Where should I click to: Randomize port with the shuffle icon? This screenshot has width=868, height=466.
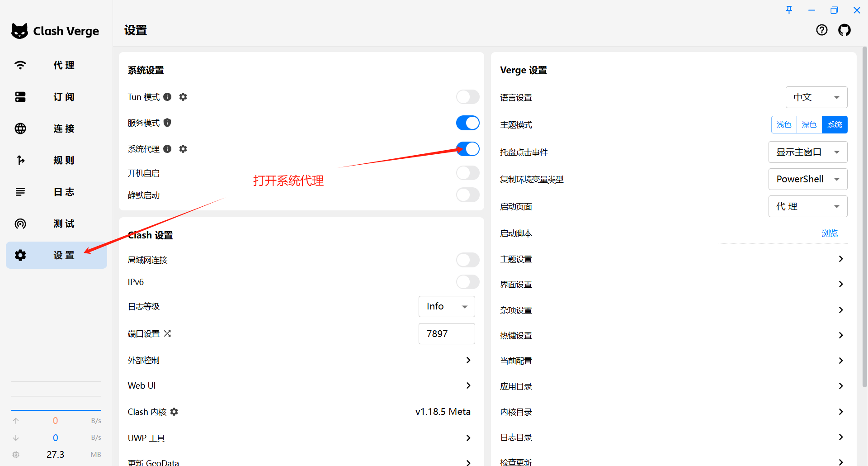(167, 333)
